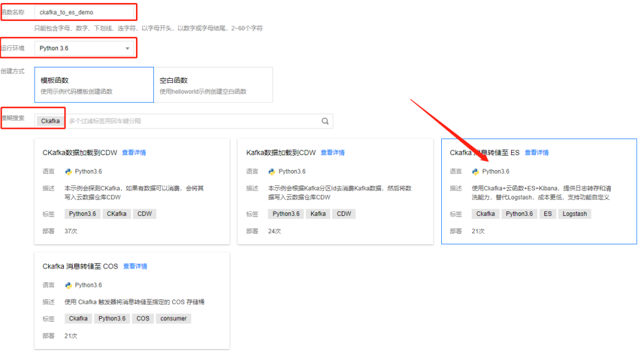
Task: Click Python3.6 tag in the ES template card
Action: [519, 214]
